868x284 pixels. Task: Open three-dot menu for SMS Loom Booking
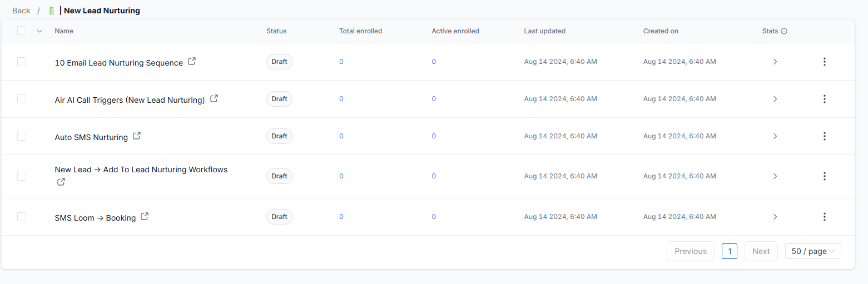click(x=825, y=217)
